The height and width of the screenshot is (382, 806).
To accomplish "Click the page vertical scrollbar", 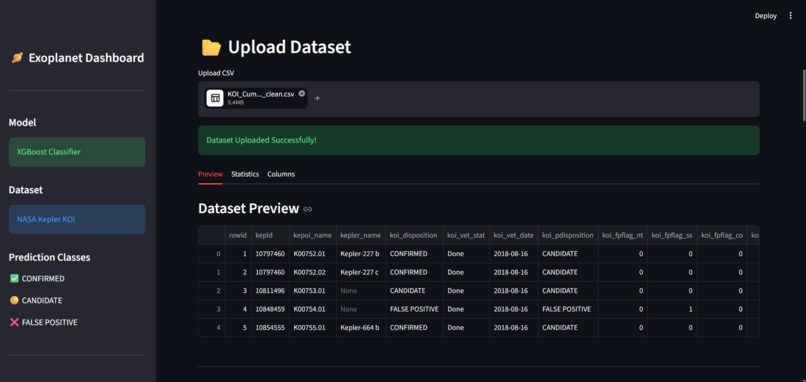I will coord(803,95).
